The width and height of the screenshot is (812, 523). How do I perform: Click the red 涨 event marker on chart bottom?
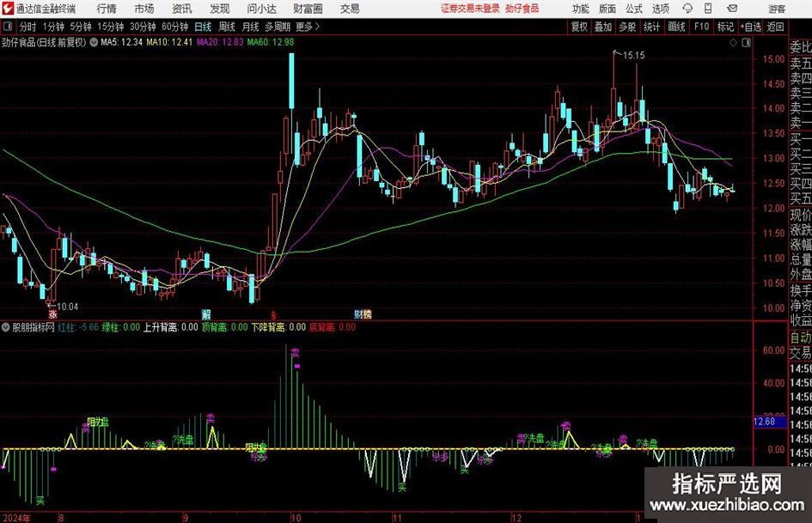tap(52, 314)
